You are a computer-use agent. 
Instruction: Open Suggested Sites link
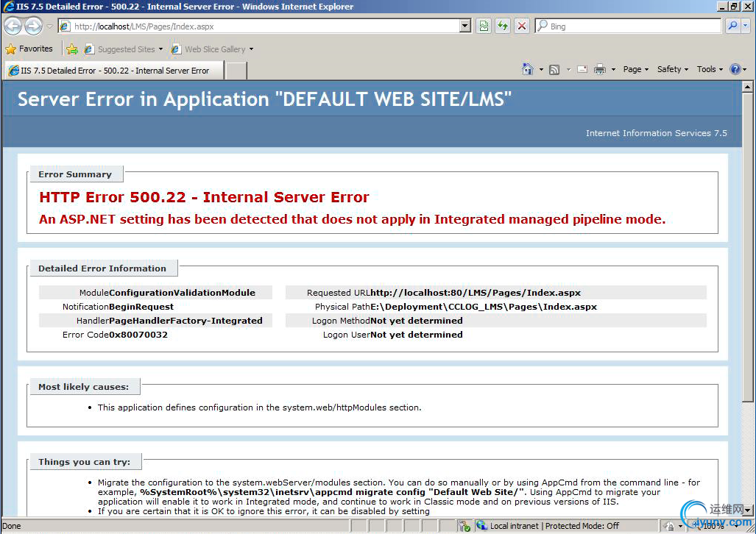point(120,49)
